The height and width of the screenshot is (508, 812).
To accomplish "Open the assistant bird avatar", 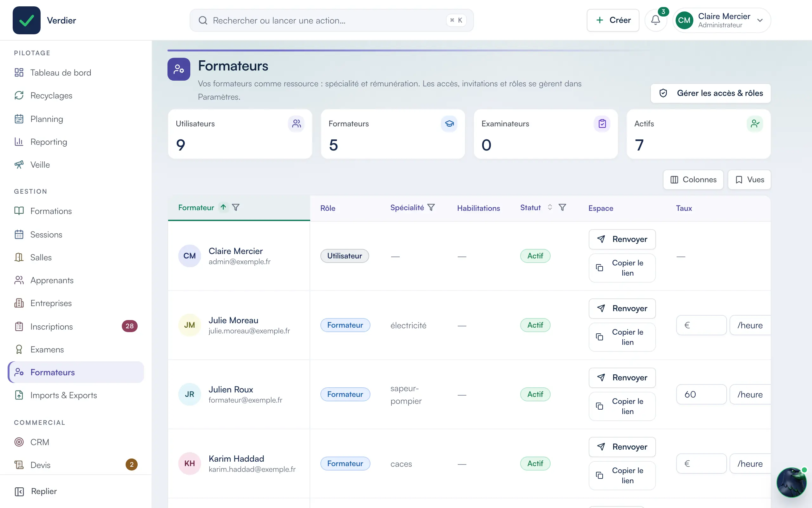I will 791,482.
